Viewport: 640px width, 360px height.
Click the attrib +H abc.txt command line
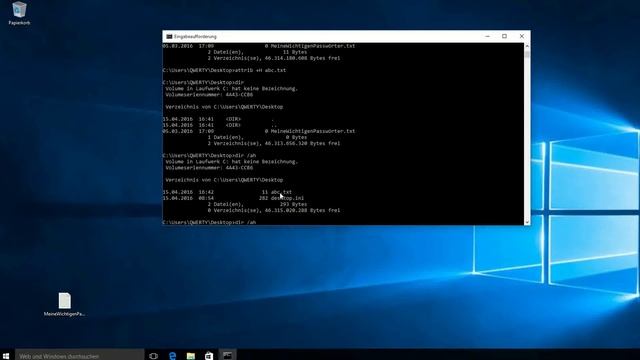click(224, 70)
